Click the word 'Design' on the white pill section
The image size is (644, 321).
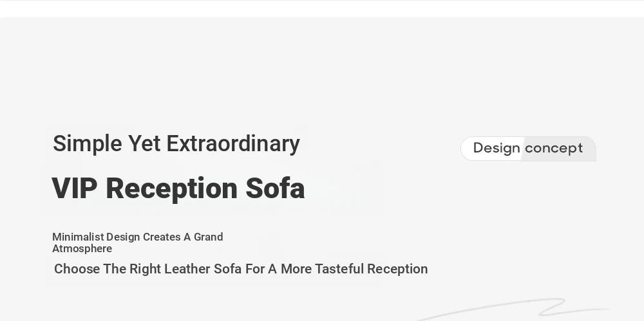[497, 149]
